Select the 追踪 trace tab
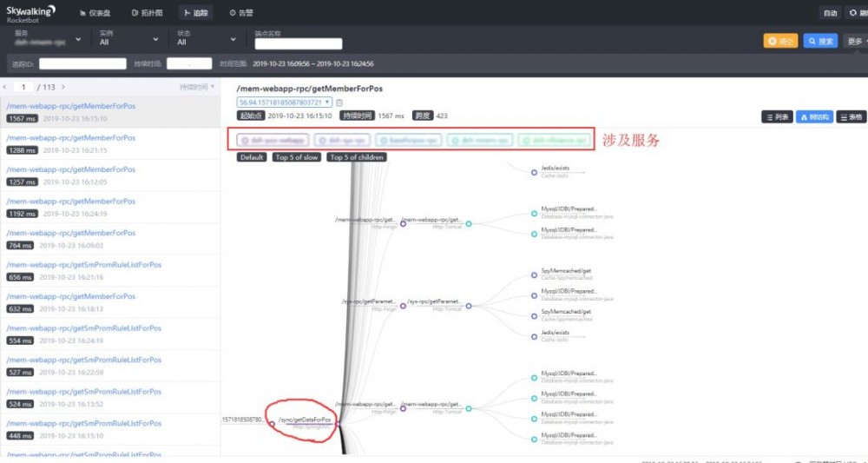The image size is (868, 463). (x=195, y=13)
